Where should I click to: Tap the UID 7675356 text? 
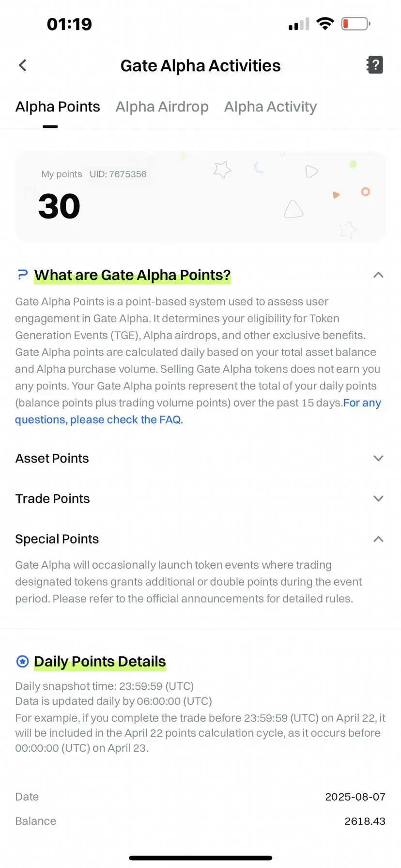point(118,174)
